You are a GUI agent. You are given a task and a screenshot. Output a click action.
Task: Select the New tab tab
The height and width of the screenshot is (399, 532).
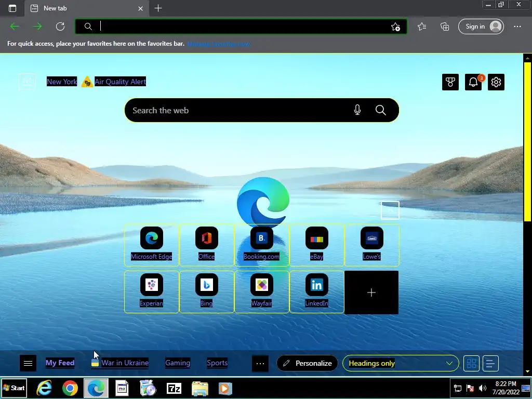pos(87,8)
